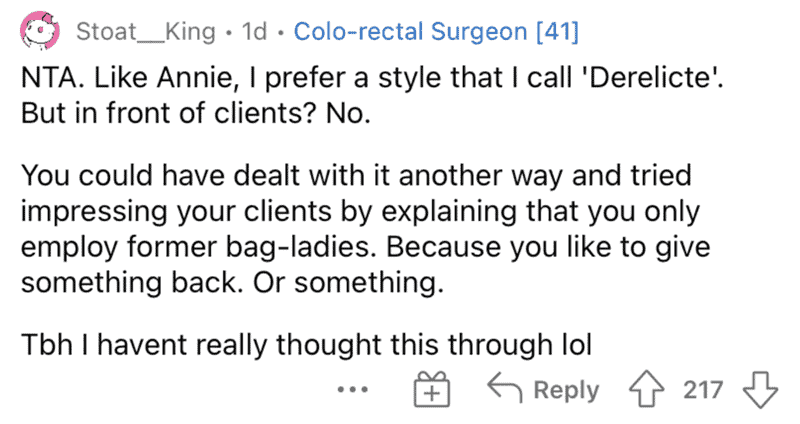The image size is (800, 424).
Task: Click the 217 vote count
Action: click(703, 390)
